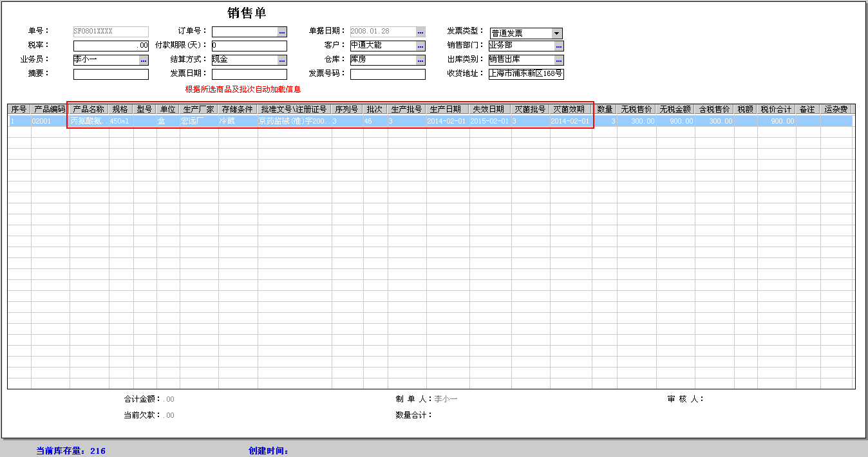This screenshot has width=868, height=457.
Task: Click the 客户 lookup ellipsis button
Action: point(420,46)
